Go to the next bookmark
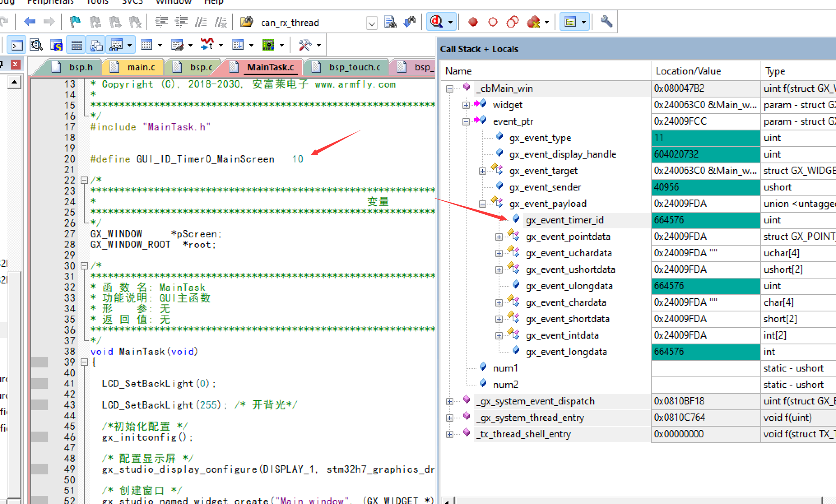 [x=115, y=21]
